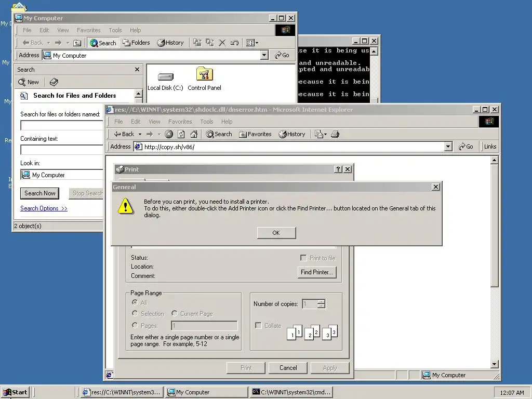Viewport: 532px width, 399px height.
Task: Click warning icon in General message box
Action: click(126, 206)
